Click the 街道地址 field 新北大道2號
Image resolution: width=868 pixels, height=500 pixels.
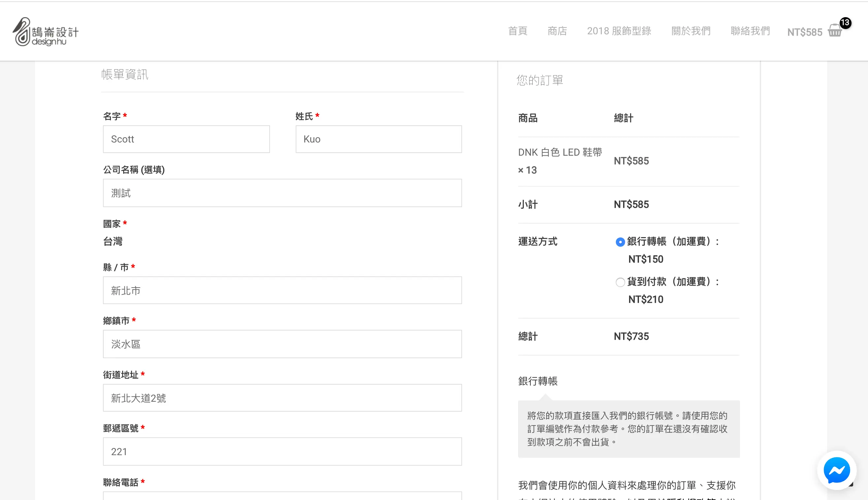(x=283, y=398)
